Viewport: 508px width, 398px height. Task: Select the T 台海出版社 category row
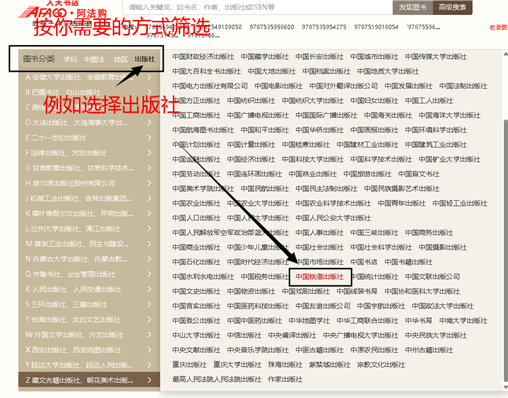point(89,320)
